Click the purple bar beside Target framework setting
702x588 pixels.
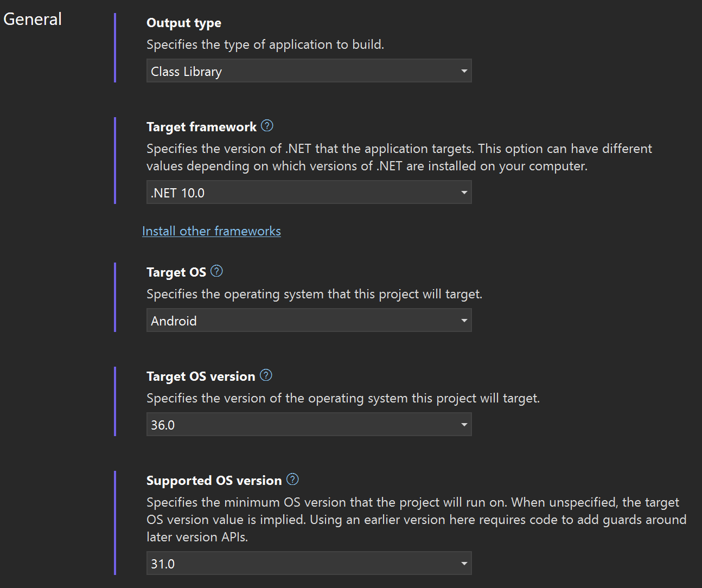115,161
